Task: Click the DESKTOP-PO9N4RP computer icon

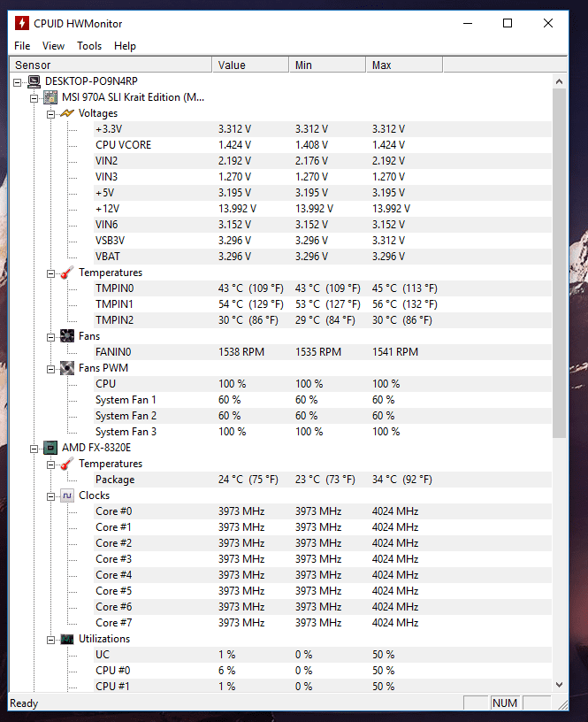Action: coord(34,81)
